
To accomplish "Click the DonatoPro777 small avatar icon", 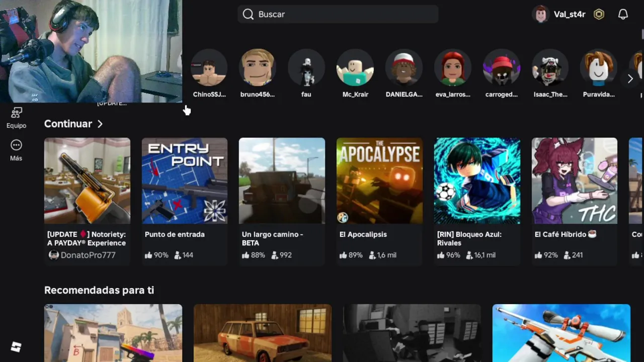I will pyautogui.click(x=54, y=255).
